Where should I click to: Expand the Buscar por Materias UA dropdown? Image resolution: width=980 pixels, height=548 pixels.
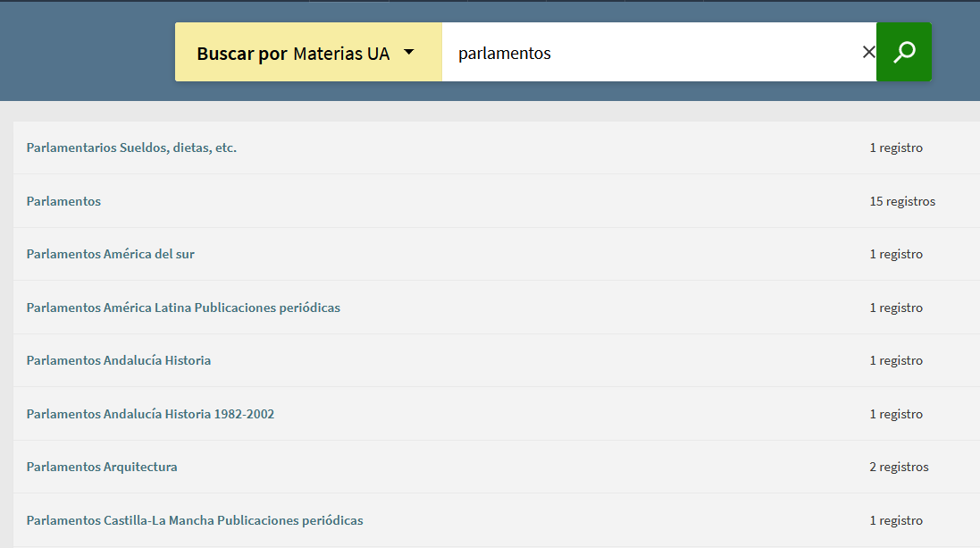point(307,53)
